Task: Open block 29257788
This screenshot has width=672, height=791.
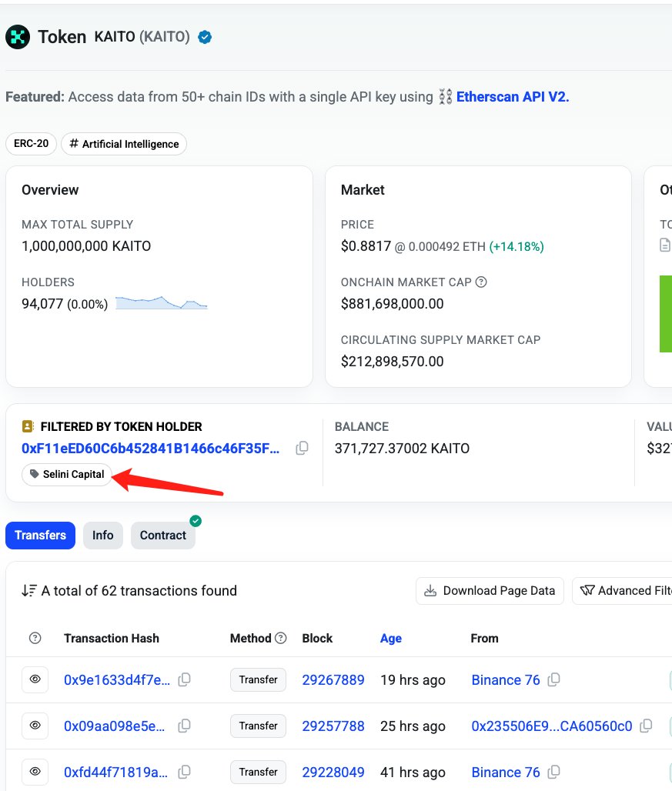Action: point(333,726)
